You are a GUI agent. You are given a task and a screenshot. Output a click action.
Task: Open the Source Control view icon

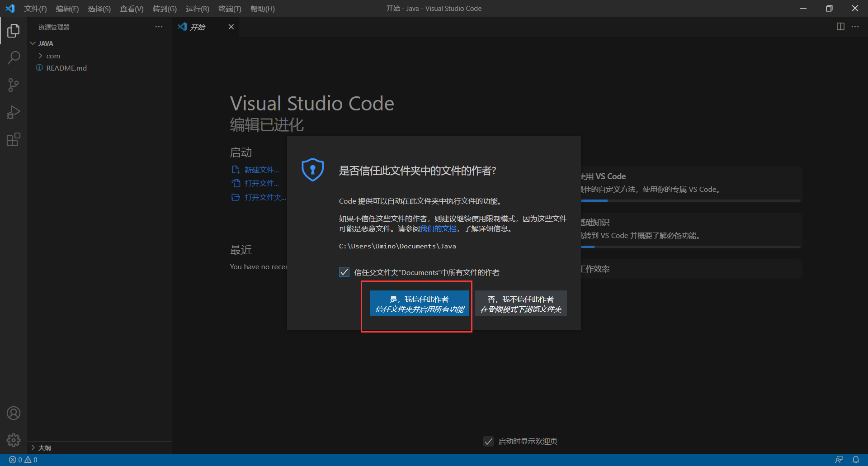click(x=14, y=85)
